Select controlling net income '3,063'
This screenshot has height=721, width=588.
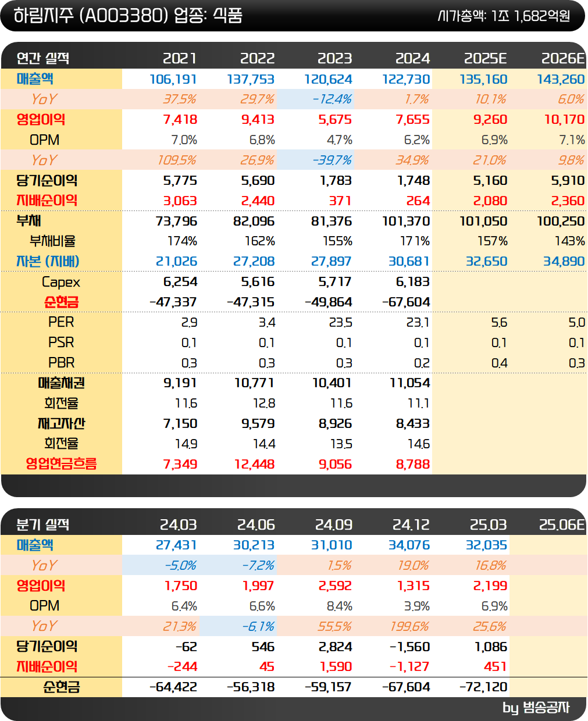pos(180,201)
